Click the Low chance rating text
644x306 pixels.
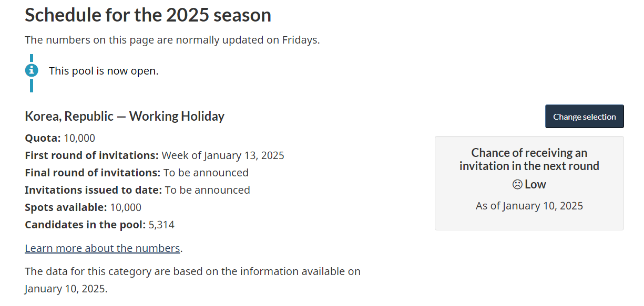click(535, 185)
